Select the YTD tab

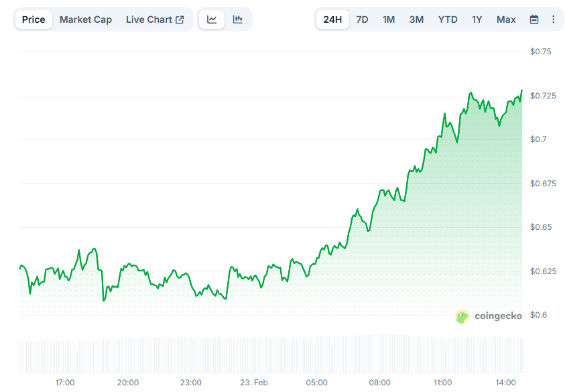tap(447, 19)
